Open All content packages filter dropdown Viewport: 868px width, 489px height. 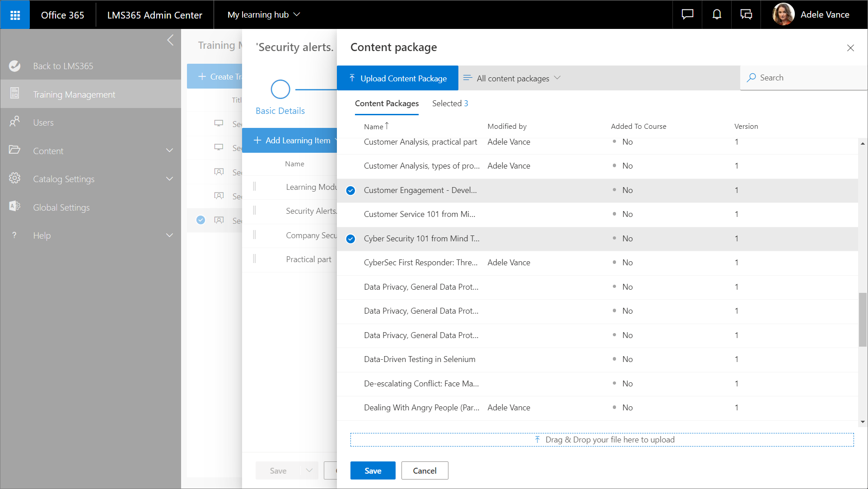point(512,78)
